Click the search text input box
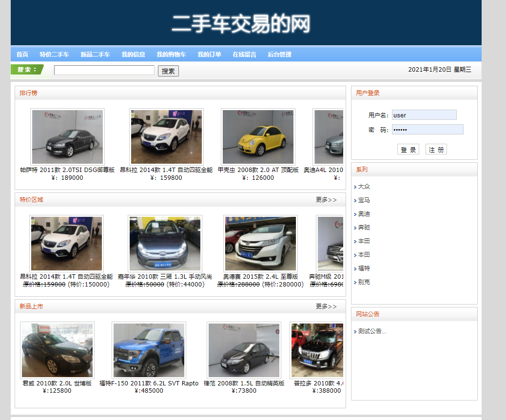The image size is (506, 420). coord(104,70)
